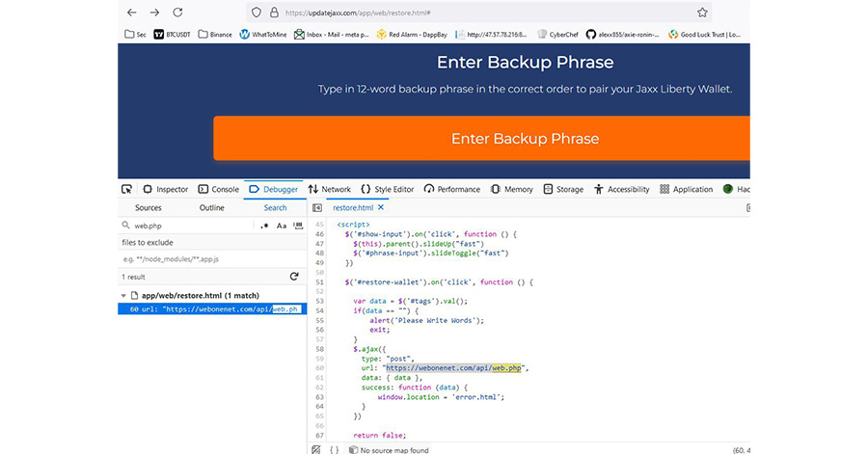868x454 pixels.
Task: Select the app/web/restore.html file result
Action: tap(201, 296)
